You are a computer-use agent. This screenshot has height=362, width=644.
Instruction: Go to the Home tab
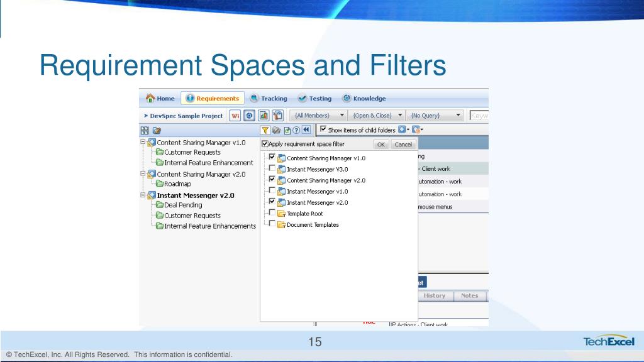(160, 99)
